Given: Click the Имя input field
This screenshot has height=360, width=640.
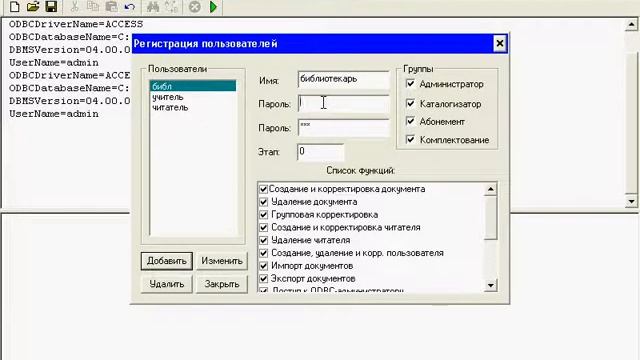Looking at the screenshot, I should (x=344, y=80).
